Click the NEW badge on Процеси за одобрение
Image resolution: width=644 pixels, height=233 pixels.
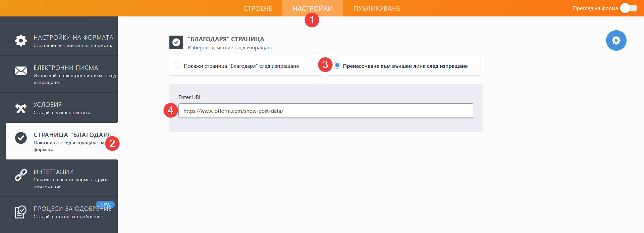[105, 205]
